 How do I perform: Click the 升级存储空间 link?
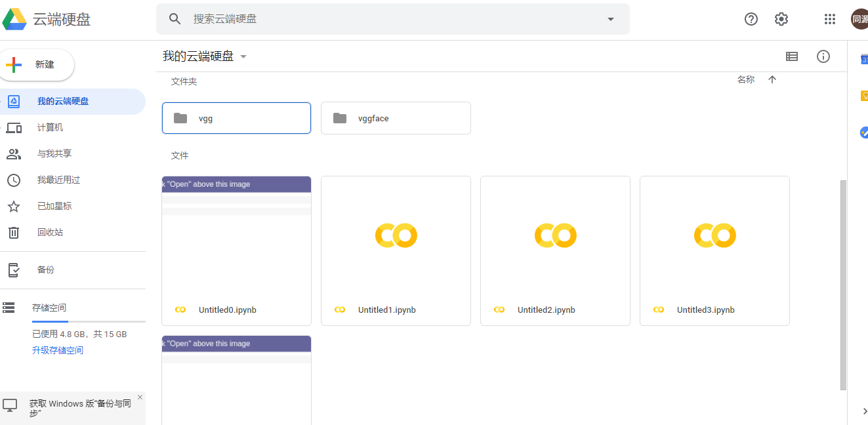(x=58, y=350)
